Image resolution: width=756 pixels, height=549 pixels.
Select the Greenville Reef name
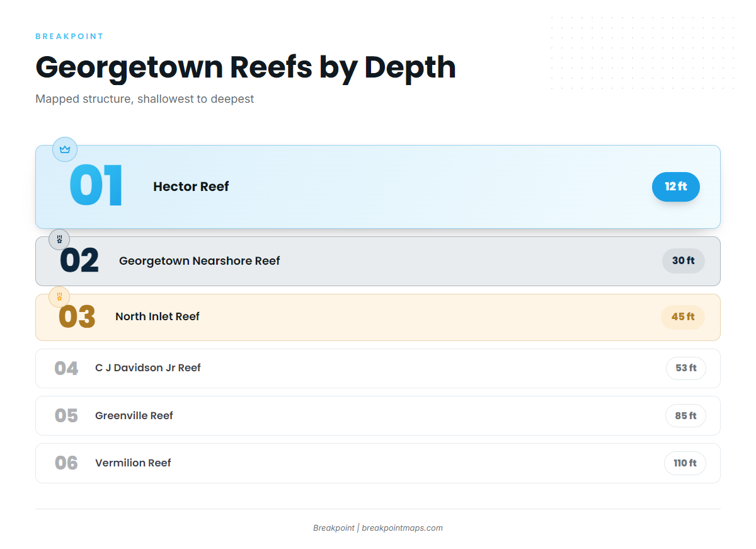click(x=134, y=416)
